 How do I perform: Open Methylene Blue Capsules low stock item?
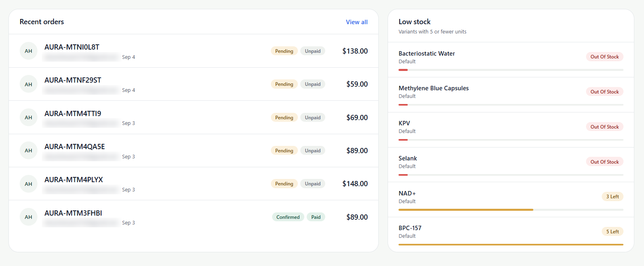511,95
